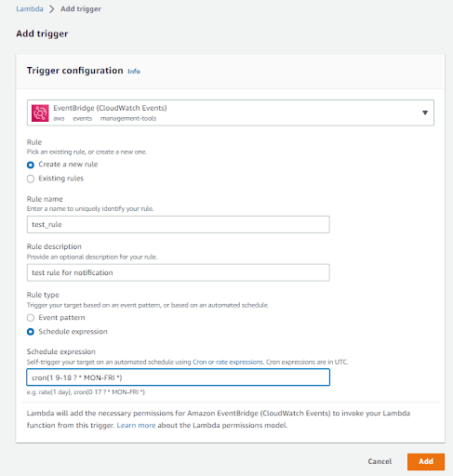Navigate to Lambda in breadcrumb
The height and width of the screenshot is (476, 453).
click(30, 9)
